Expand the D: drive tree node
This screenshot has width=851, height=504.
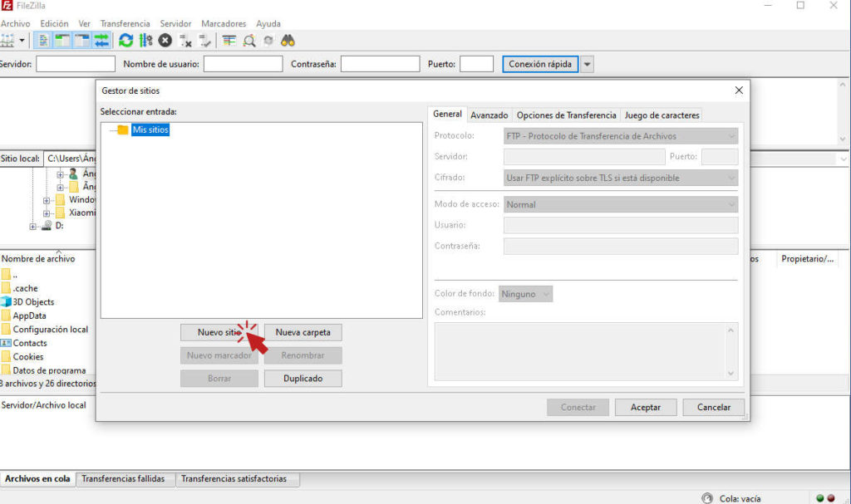point(33,226)
